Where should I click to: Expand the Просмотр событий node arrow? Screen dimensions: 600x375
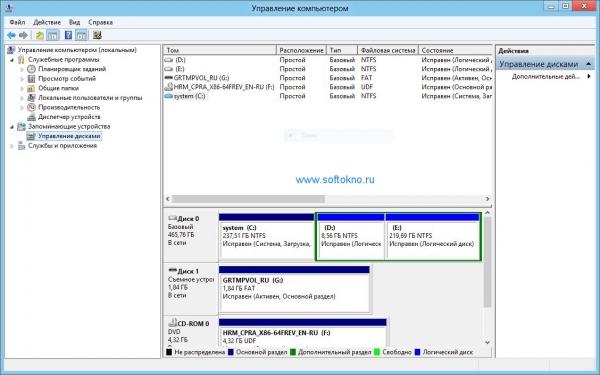(x=22, y=79)
